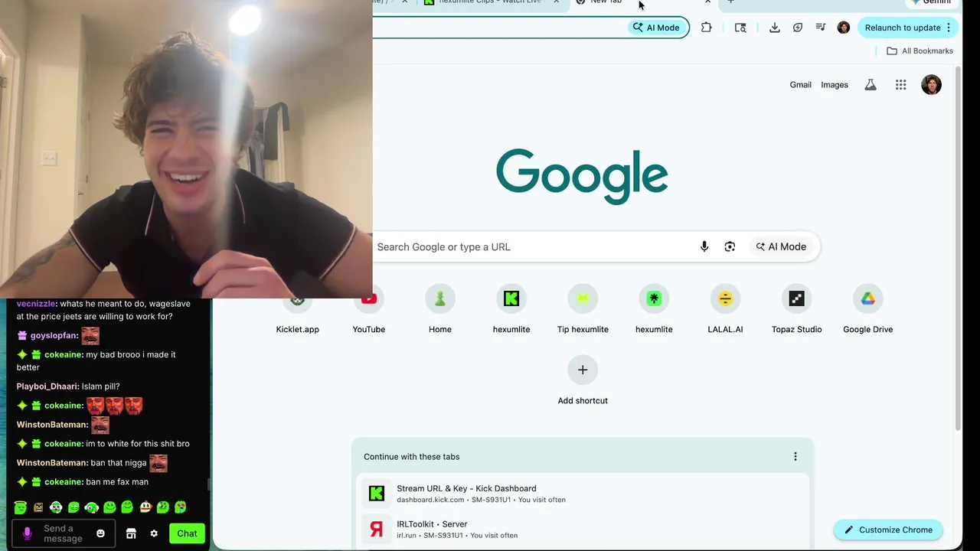Click the purple microphone in chat input
980x551 pixels.
coord(28,533)
